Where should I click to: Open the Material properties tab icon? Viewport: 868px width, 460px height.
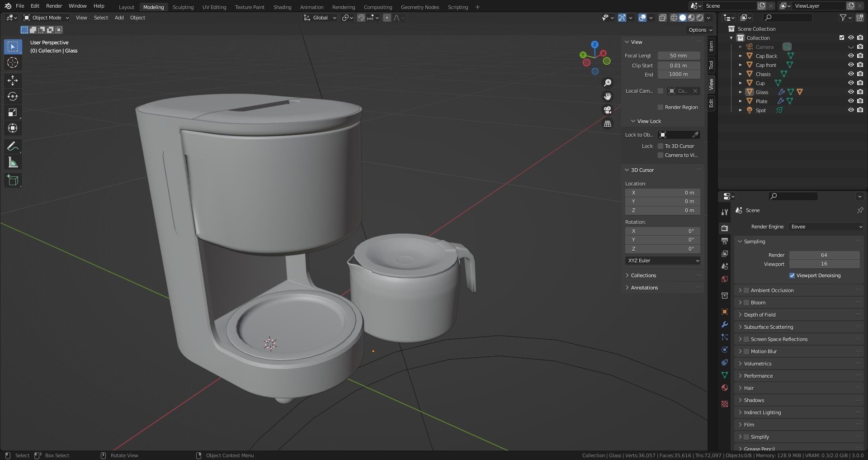click(x=725, y=388)
